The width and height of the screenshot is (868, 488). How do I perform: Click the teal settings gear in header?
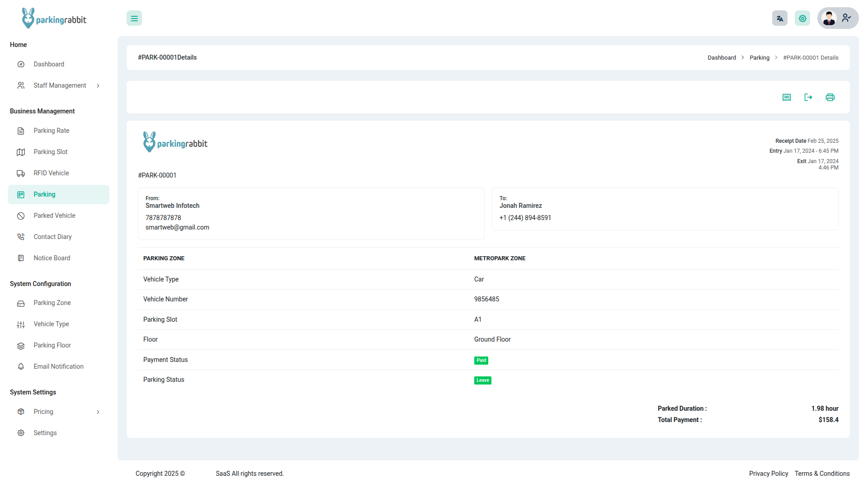pos(802,19)
